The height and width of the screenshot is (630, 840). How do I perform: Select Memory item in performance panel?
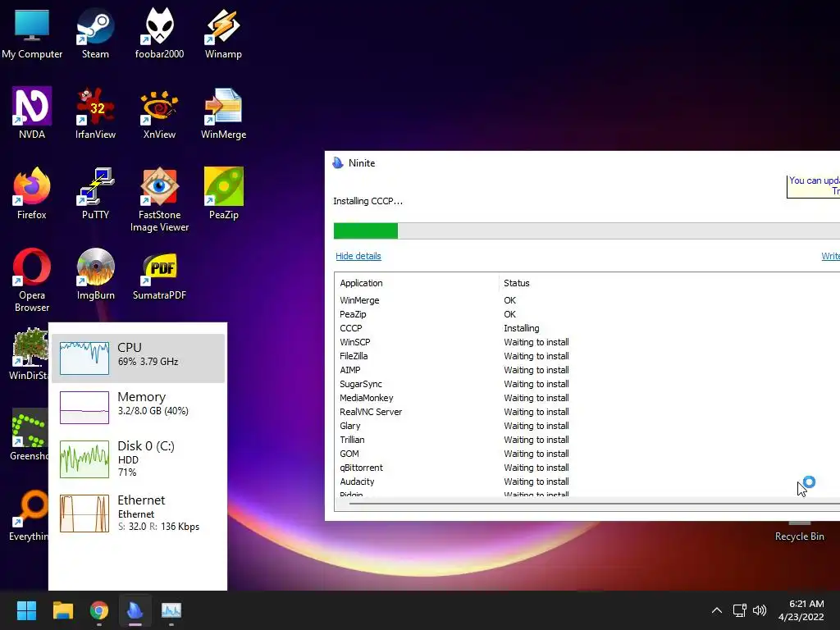coord(138,407)
